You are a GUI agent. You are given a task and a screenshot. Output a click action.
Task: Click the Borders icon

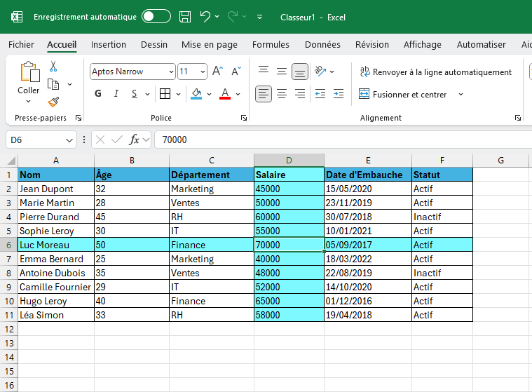point(165,94)
